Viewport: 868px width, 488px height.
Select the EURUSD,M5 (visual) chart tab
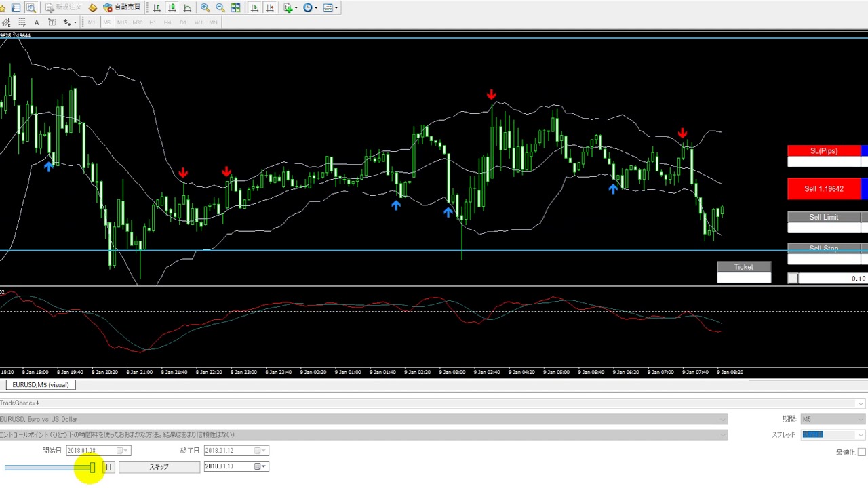[41, 385]
